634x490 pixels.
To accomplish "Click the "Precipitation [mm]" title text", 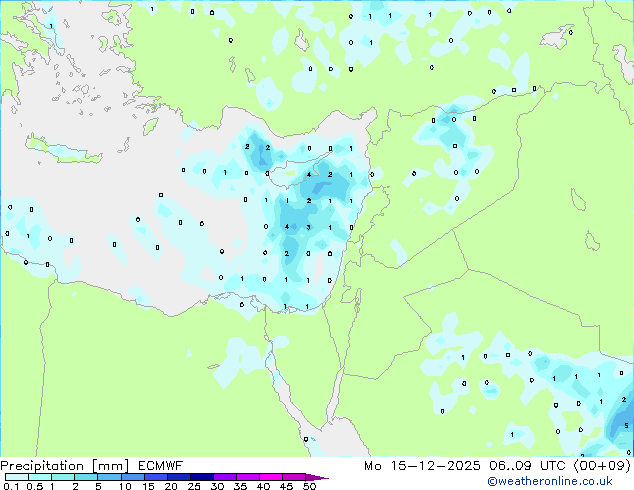I will click(65, 466).
